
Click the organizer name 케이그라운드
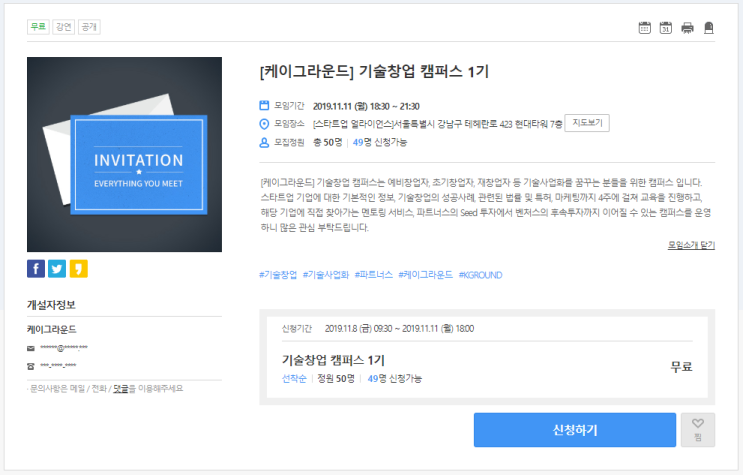52,329
